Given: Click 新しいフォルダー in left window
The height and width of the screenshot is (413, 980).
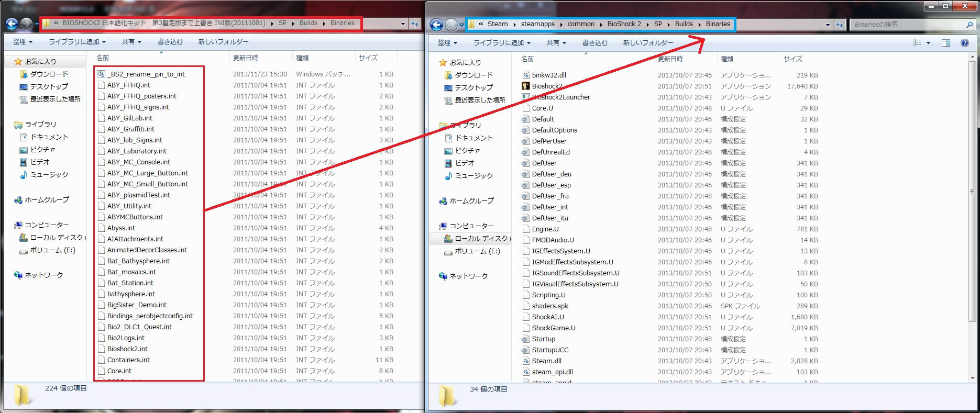Looking at the screenshot, I should click(223, 42).
